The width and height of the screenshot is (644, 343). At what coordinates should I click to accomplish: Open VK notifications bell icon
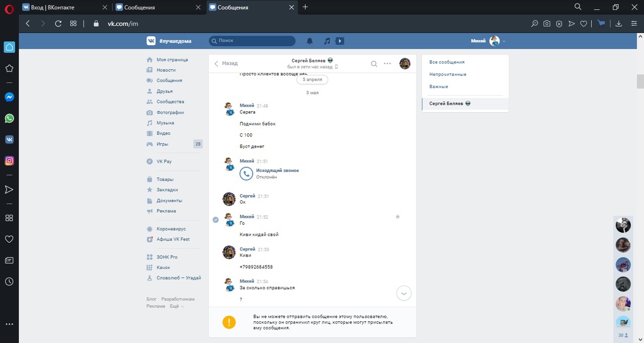tap(310, 41)
